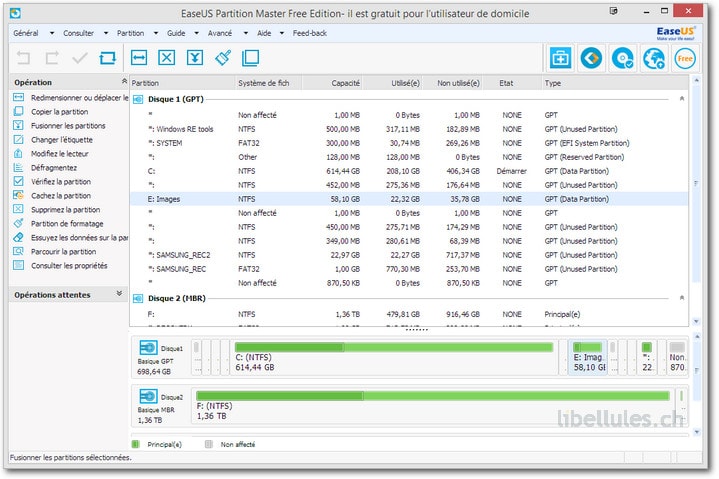This screenshot has width=719, height=479.
Task: Click the disk map scroll-down arrow
Action: (697, 432)
